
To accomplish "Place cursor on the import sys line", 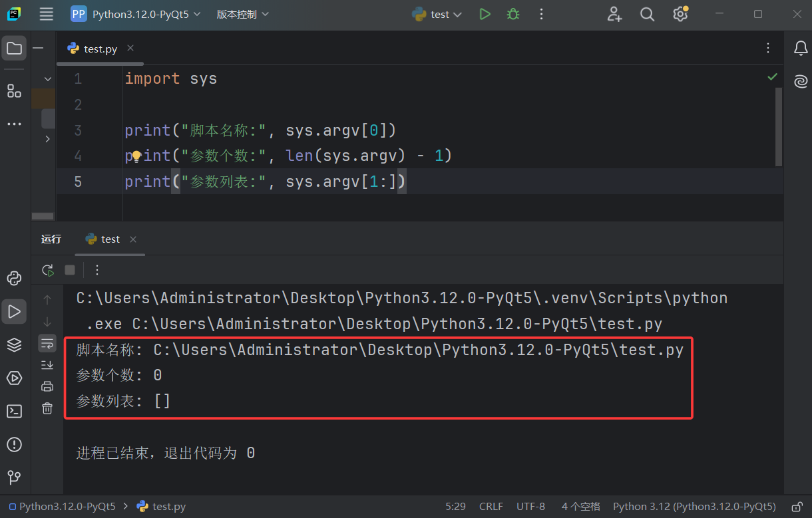I will click(171, 78).
